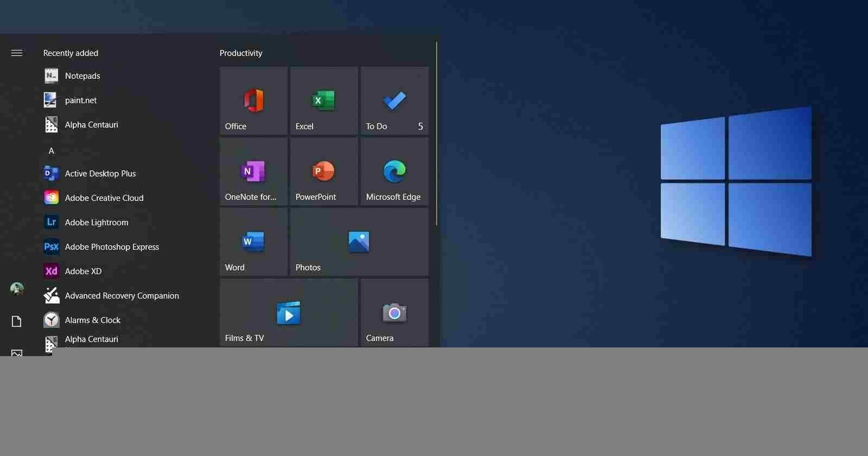Click the Alarms & Clock icon
The image size is (868, 456).
click(x=51, y=320)
